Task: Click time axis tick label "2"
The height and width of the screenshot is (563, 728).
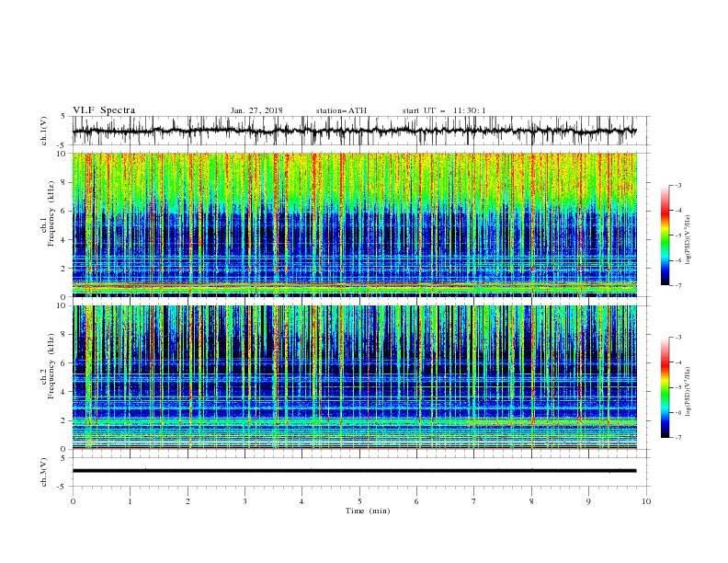Action: 188,501
